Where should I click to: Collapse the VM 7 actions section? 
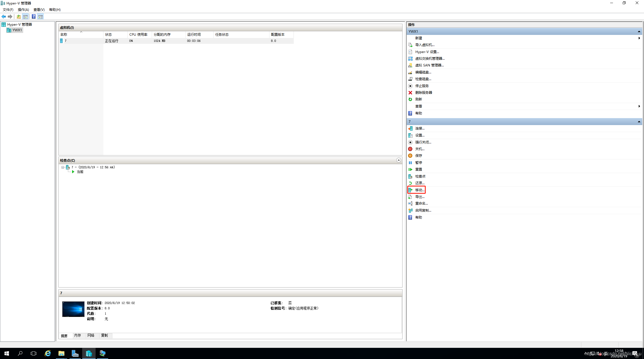[639, 122]
